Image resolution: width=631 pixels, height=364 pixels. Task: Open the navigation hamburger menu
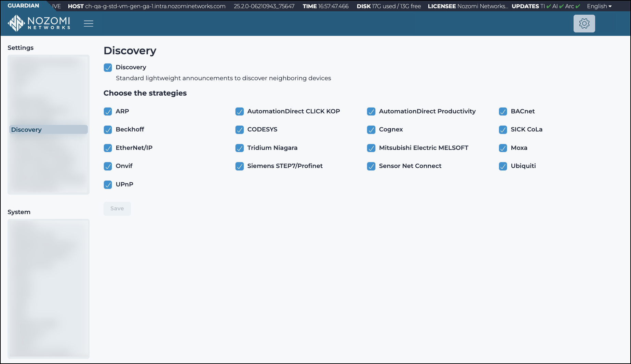[89, 23]
